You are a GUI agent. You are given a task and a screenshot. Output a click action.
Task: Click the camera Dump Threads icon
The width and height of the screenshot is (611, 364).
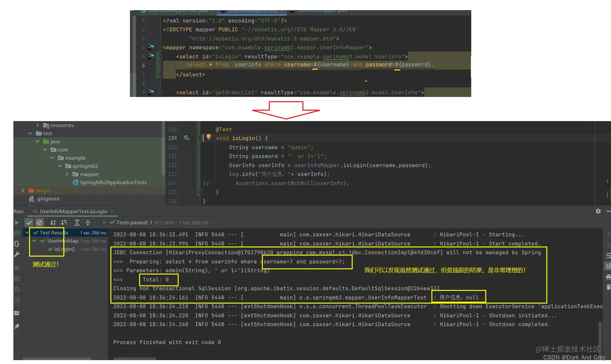(x=17, y=278)
